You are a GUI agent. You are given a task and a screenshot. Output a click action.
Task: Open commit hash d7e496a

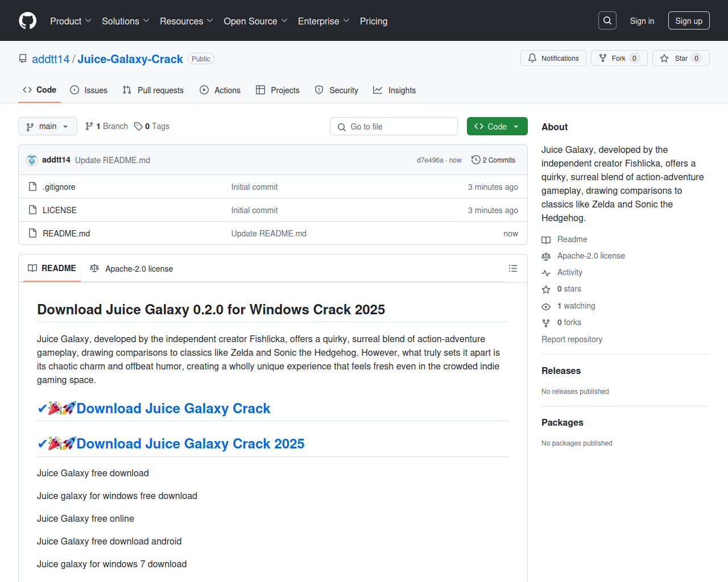(430, 160)
